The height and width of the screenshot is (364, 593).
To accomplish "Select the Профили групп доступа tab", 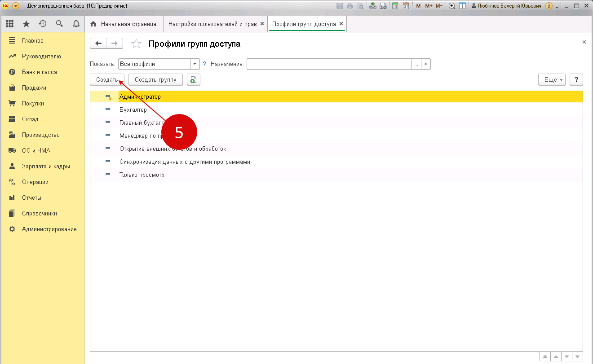I will (304, 24).
